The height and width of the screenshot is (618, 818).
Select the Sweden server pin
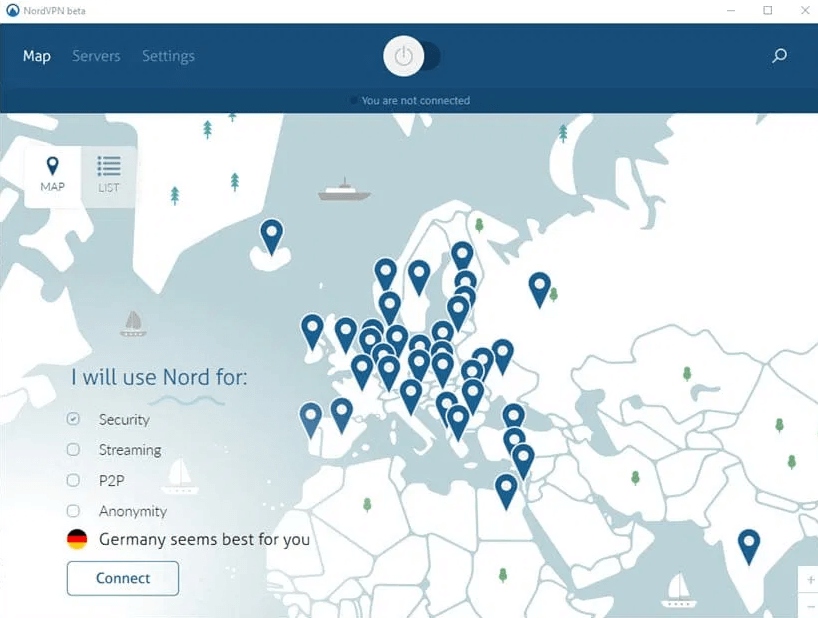419,277
